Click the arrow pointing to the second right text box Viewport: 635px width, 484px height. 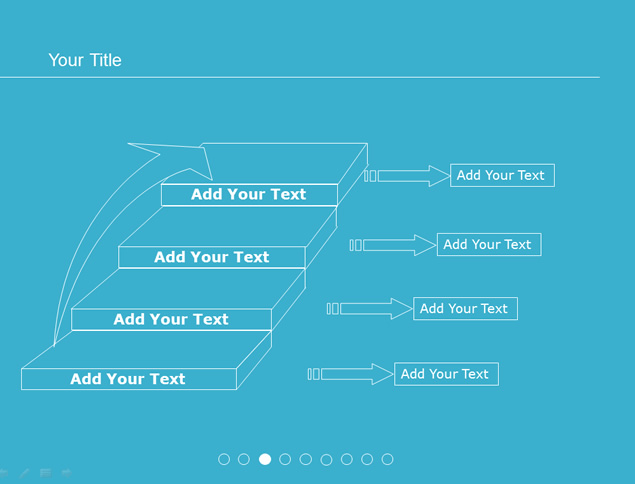click(x=399, y=245)
